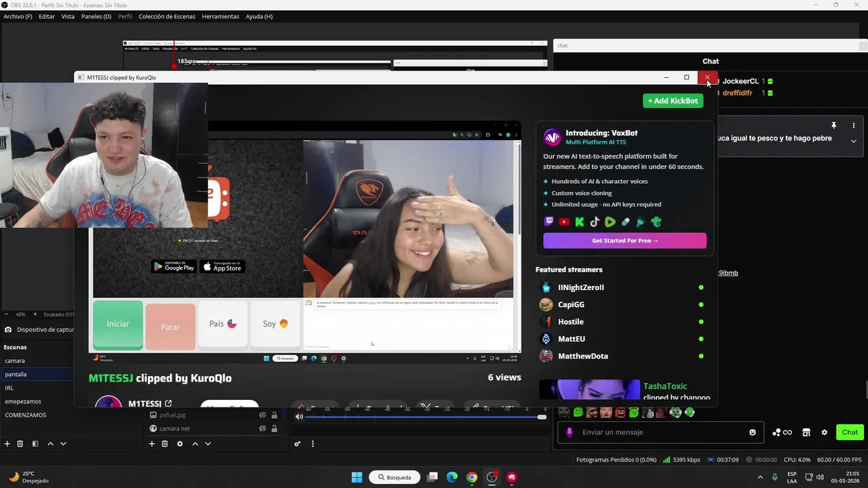Open scene filters icon in Escenas panel
This screenshot has width=868, height=488.
35,444
